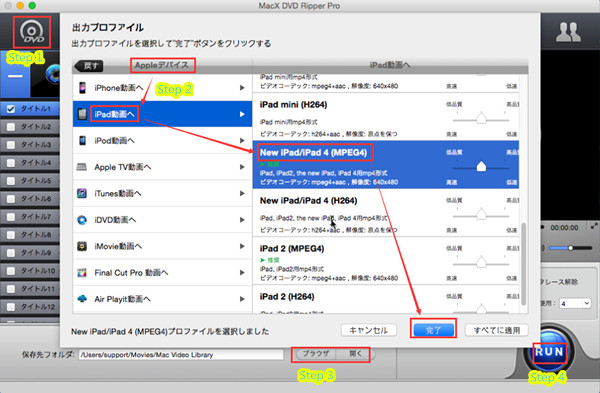Click the iPod device icon

82,140
